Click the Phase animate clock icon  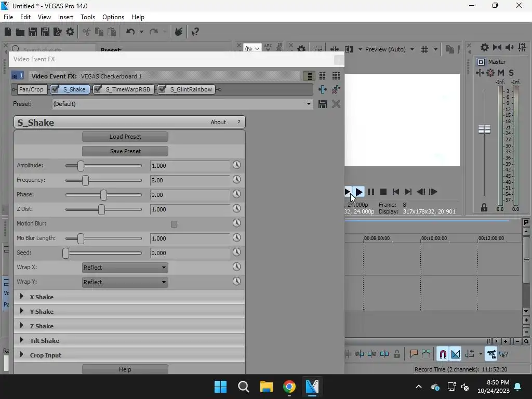tap(236, 194)
